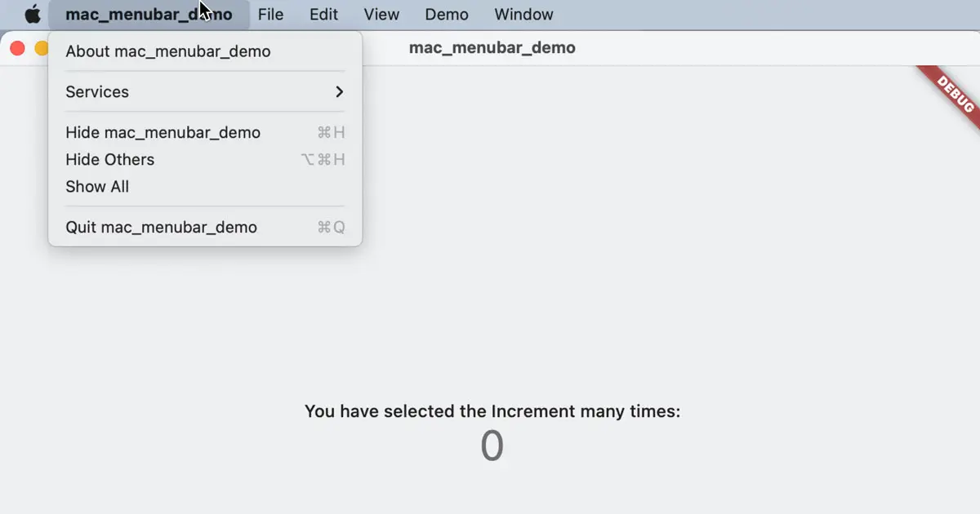Viewport: 980px width, 514px height.
Task: Open the Edit menu
Action: tap(323, 15)
